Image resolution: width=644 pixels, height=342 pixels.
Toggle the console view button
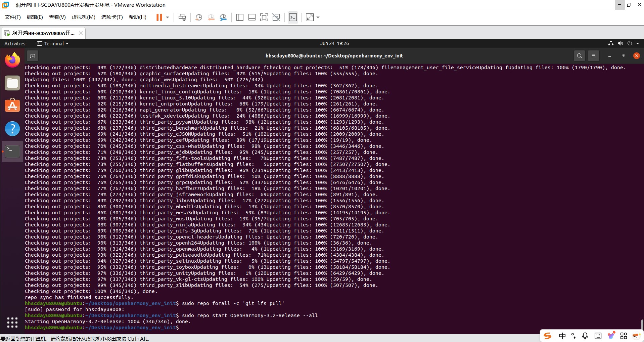pyautogui.click(x=293, y=17)
